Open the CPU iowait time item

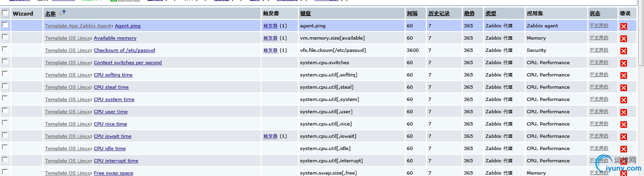(x=112, y=136)
